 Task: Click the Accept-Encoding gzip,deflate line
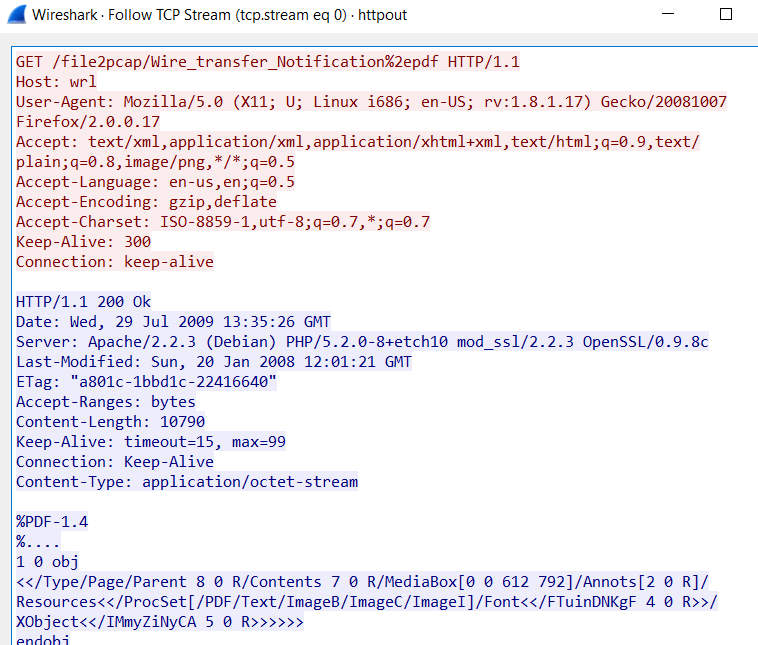[x=146, y=202]
